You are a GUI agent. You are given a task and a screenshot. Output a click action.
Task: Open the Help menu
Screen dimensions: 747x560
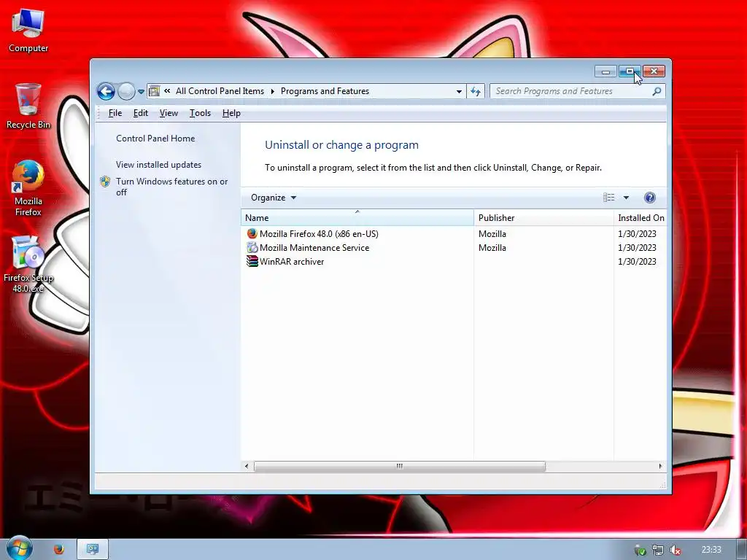coord(231,113)
